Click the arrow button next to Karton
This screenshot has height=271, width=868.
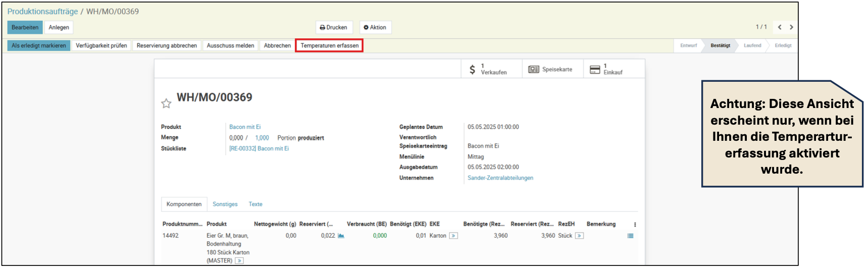453,236
